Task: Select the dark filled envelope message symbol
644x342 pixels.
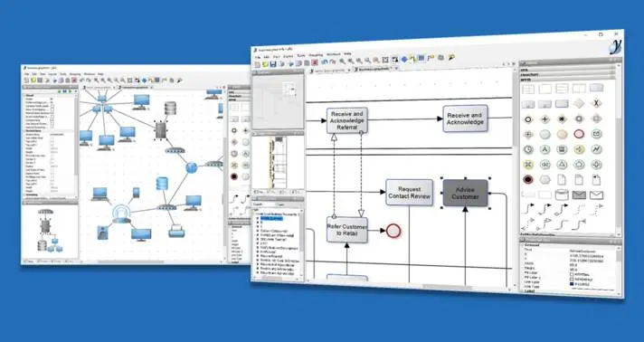Action: [x=579, y=195]
